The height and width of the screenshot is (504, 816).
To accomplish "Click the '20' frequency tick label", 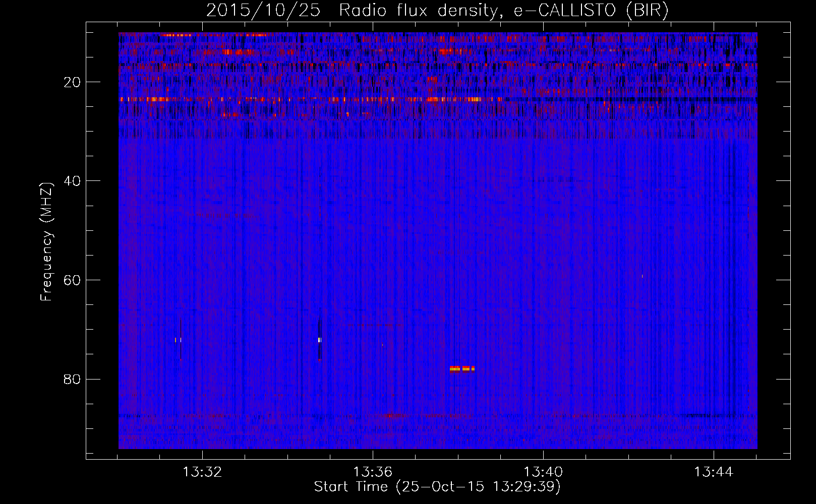I will [73, 82].
